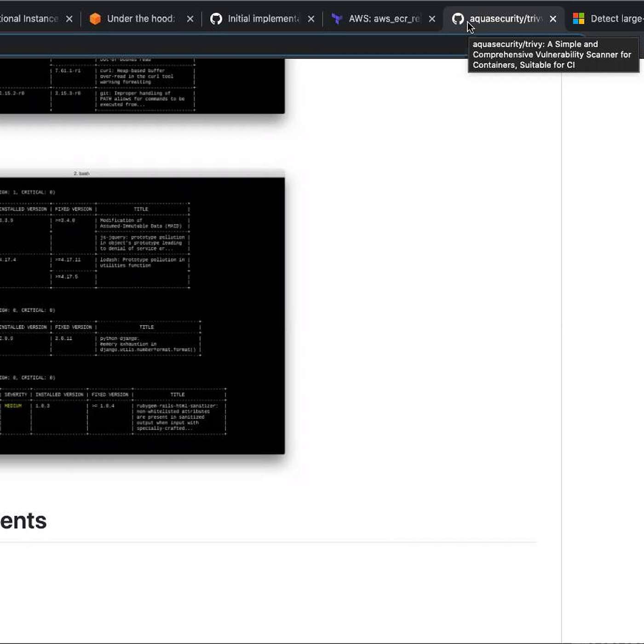Click the orange cube favicon on the 'Under the hood' tab
644x644 pixels.
(x=95, y=19)
